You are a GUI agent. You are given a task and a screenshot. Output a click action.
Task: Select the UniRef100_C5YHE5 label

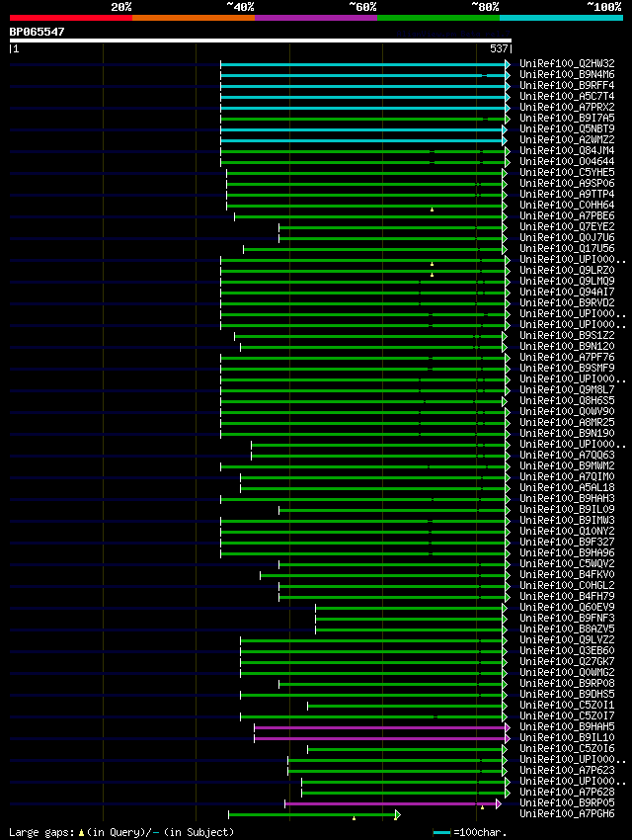click(x=567, y=172)
